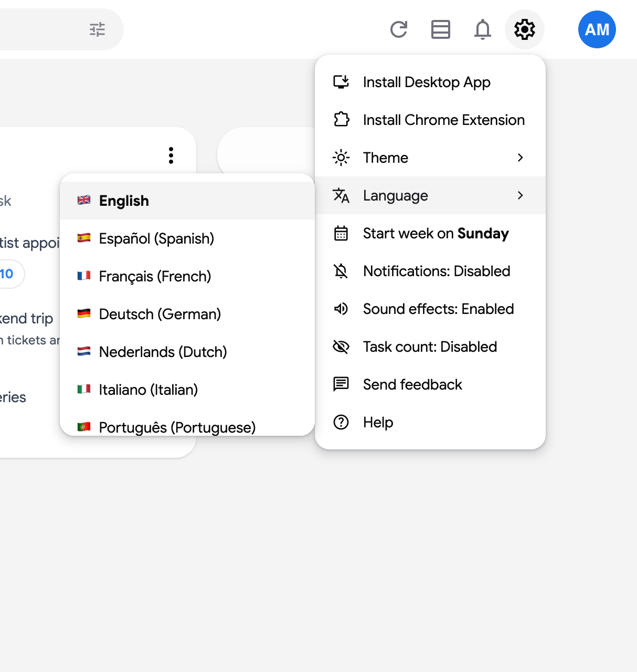637x672 pixels.
Task: Click the Spanish flag icon
Action: pyautogui.click(x=84, y=238)
